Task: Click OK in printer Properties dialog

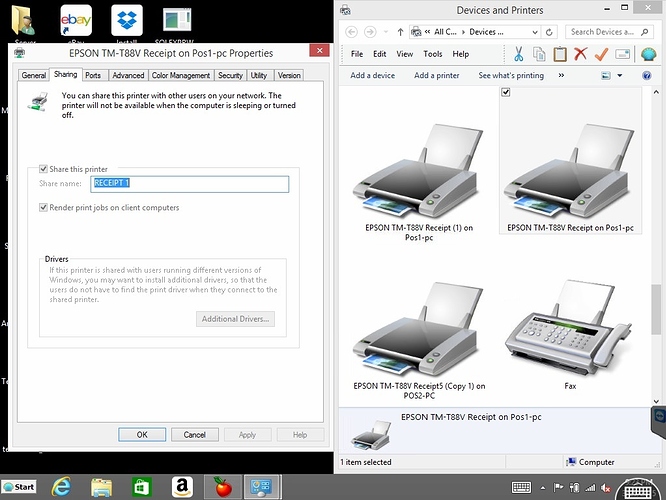Action: point(142,435)
